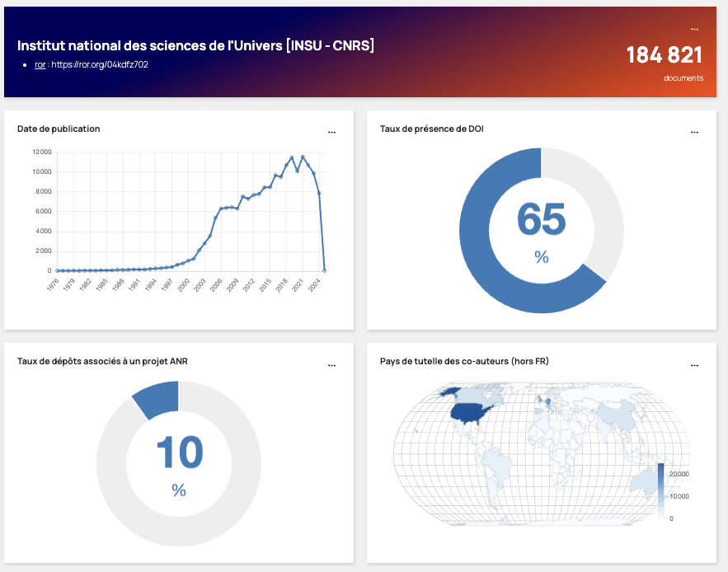This screenshot has height=572, width=728.
Task: Click the underlined ror link
Action: (x=40, y=64)
